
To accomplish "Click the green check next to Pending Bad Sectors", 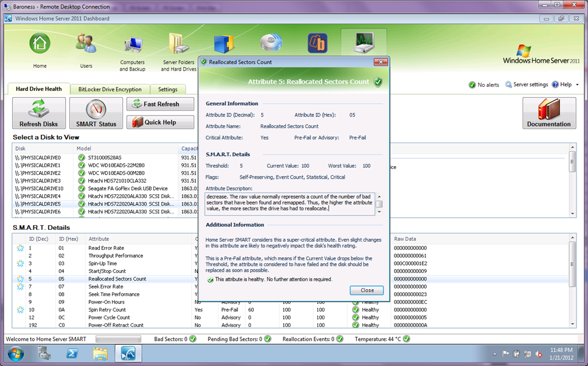I will pyautogui.click(x=268, y=339).
